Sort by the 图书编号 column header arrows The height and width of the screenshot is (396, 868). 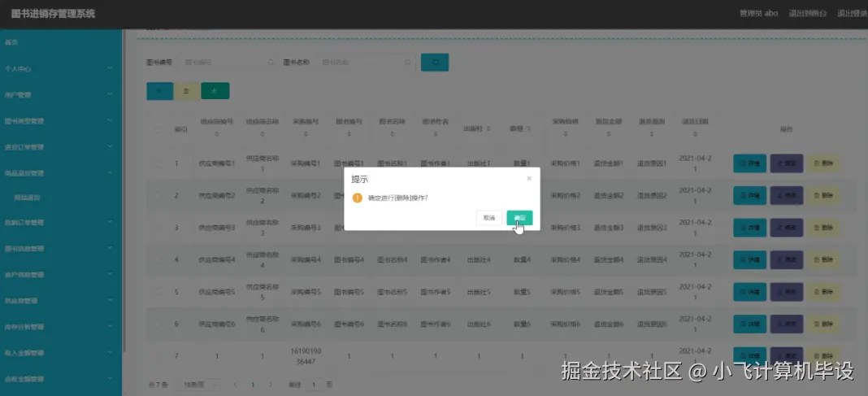(x=349, y=135)
